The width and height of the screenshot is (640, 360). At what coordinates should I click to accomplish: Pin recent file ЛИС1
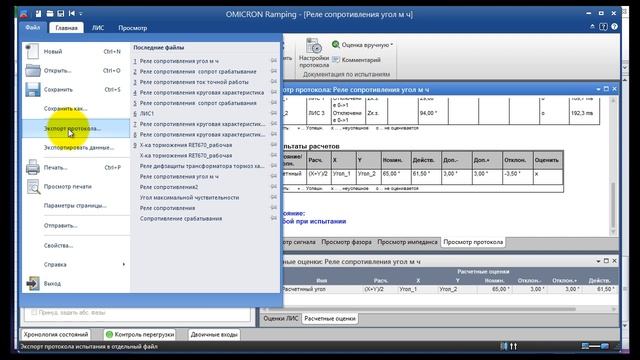(x=273, y=113)
